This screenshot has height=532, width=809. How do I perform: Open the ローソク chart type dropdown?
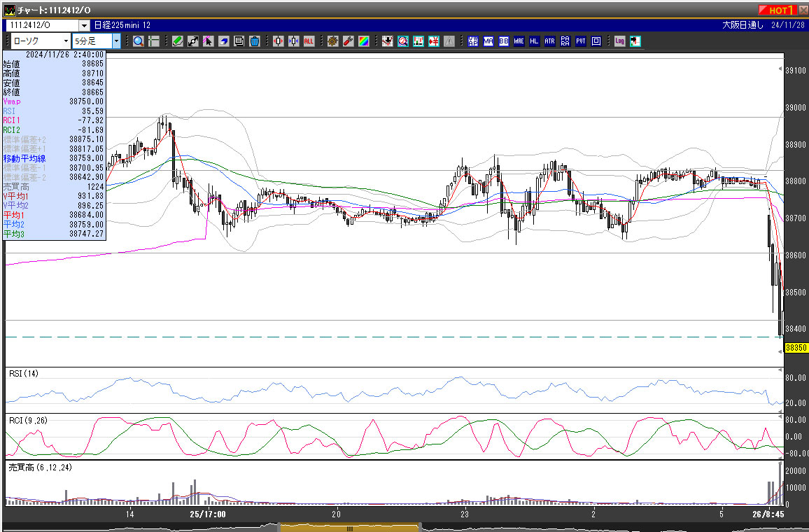[41, 41]
